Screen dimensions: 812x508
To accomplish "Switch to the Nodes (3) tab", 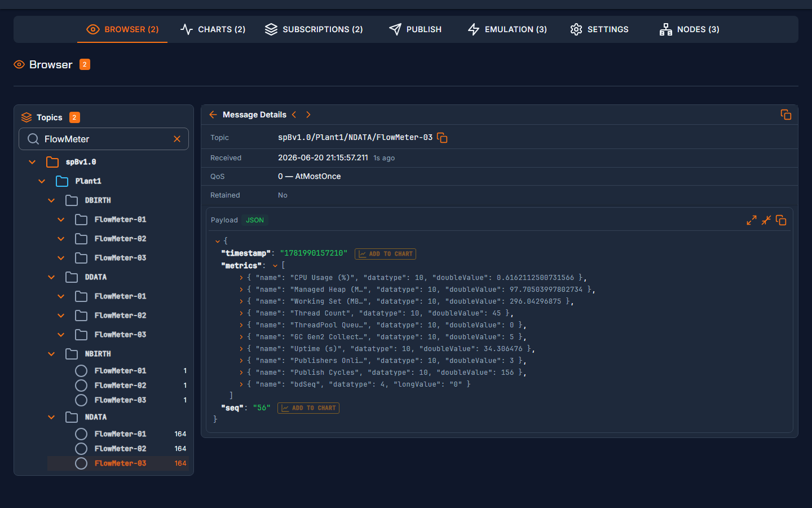I will (689, 29).
